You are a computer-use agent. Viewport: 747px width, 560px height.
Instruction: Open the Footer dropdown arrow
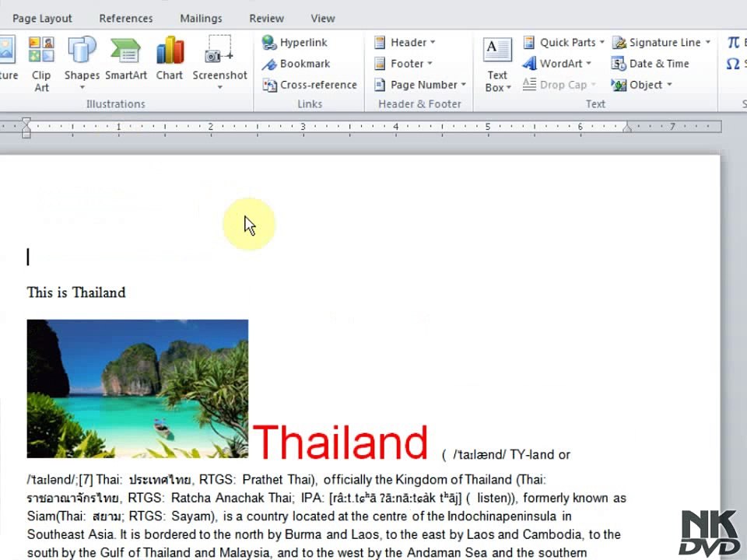point(430,63)
